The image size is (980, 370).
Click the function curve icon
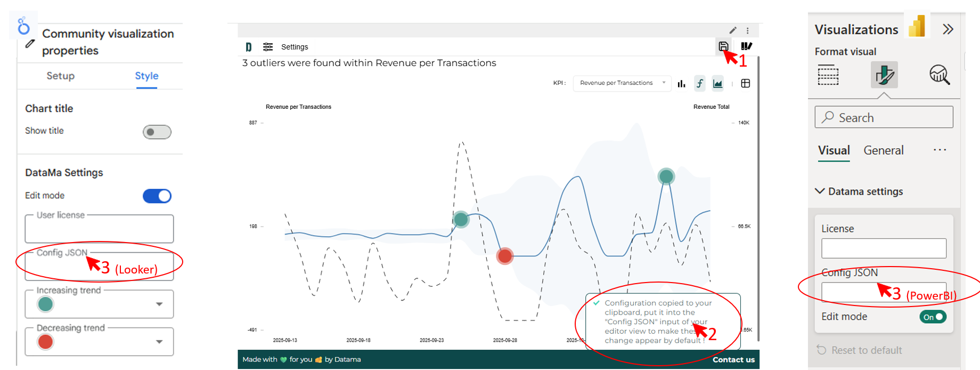[x=700, y=84]
